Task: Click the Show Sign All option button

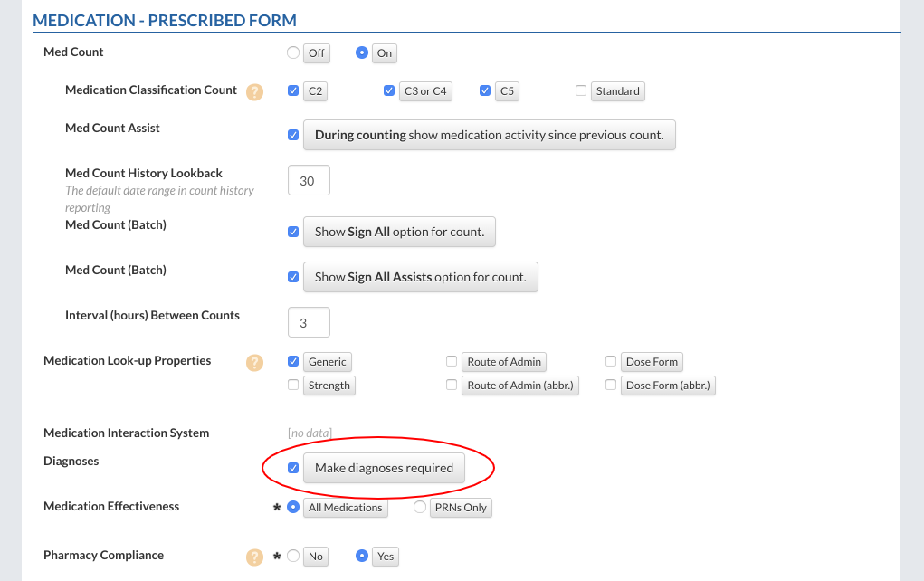Action: [x=399, y=232]
